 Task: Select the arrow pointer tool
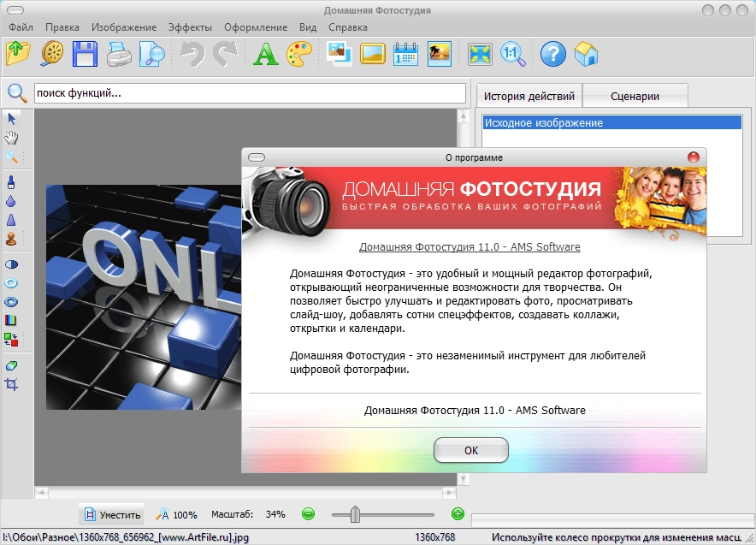click(x=12, y=119)
